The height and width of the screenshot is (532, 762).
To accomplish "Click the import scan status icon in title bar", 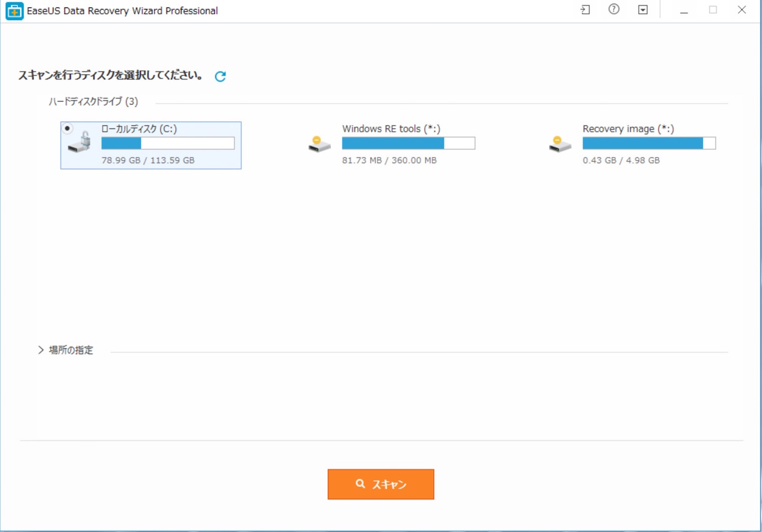I will [585, 10].
